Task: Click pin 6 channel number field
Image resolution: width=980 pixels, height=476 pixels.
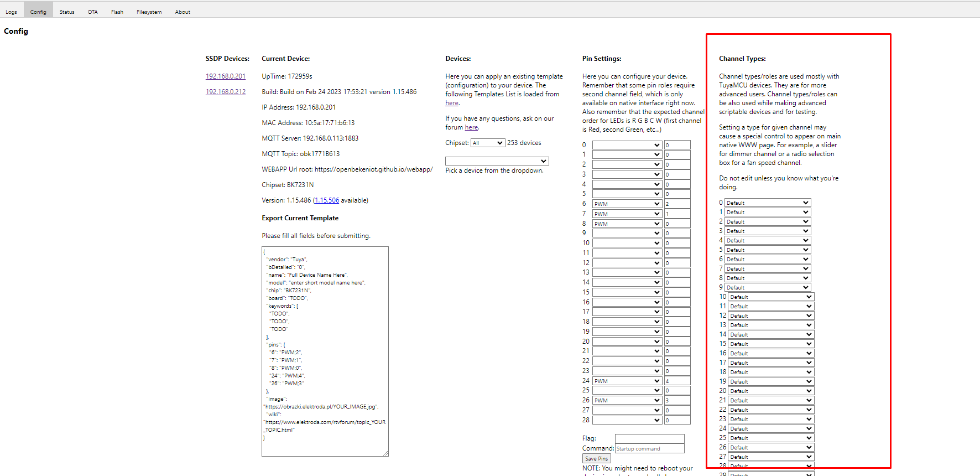Action: [677, 204]
